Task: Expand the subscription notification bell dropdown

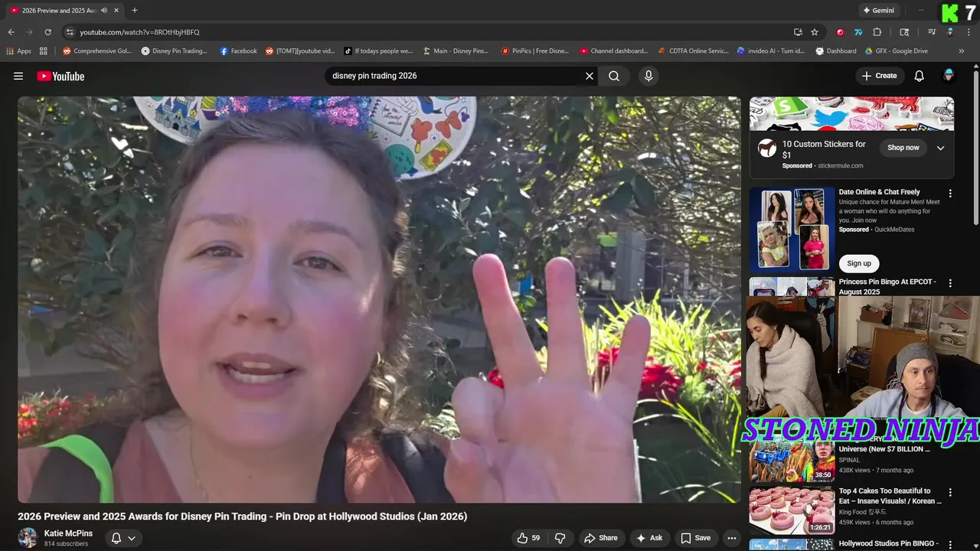Action: pyautogui.click(x=123, y=538)
